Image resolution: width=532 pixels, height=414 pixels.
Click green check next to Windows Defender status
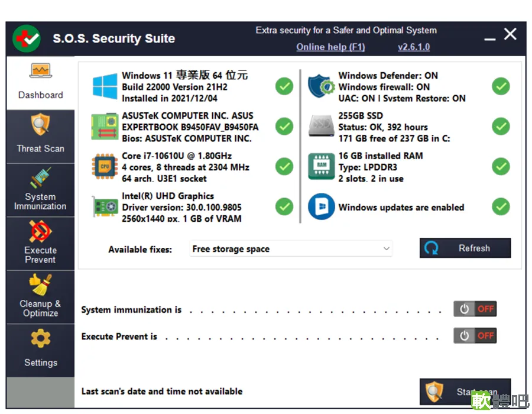501,86
